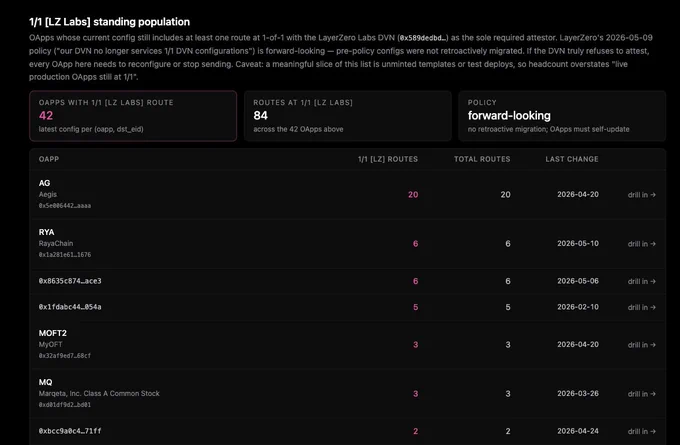The width and height of the screenshot is (680, 445).
Task: Click the pink 20 routes value for AG
Action: point(413,195)
